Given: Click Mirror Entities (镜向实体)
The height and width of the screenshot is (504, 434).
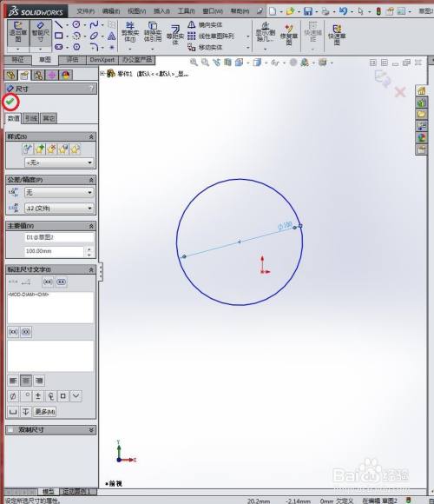Looking at the screenshot, I should (205, 24).
